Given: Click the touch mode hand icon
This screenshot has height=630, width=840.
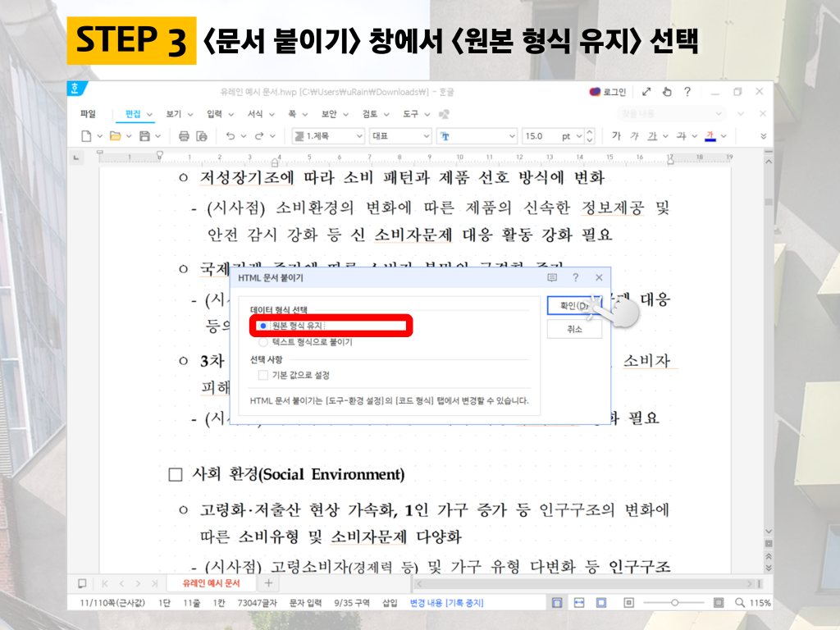Looking at the screenshot, I should pyautogui.click(x=667, y=92).
